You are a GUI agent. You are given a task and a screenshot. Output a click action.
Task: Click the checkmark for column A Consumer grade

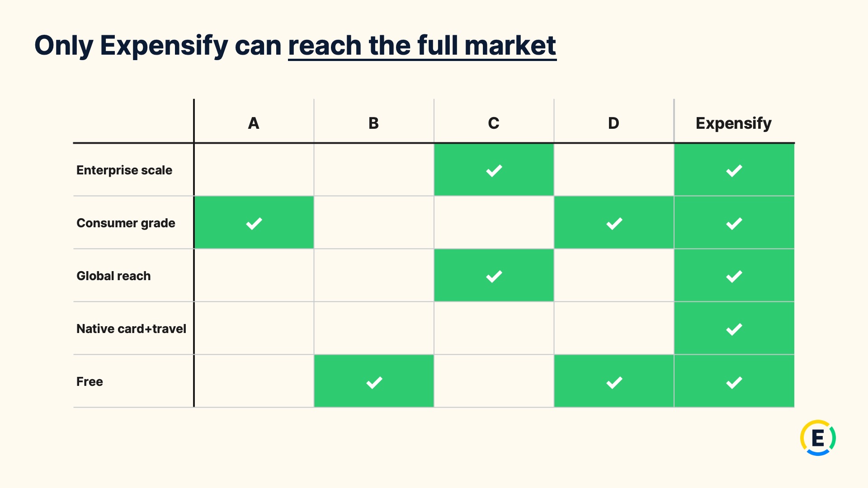tap(254, 224)
